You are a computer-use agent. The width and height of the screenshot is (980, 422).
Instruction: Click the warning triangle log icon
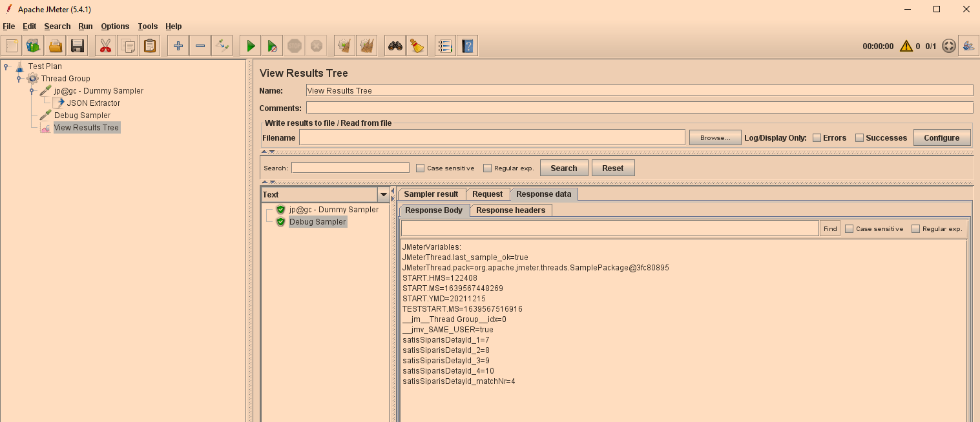tap(906, 46)
